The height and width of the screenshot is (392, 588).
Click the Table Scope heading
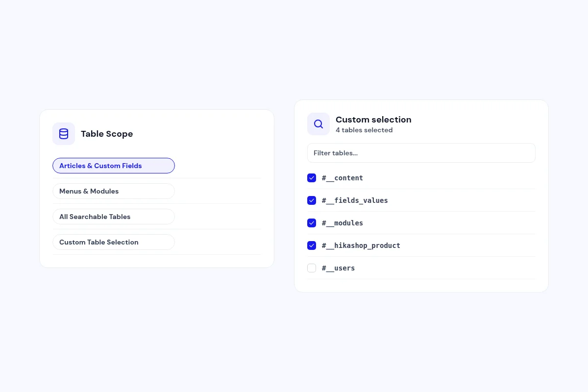107,134
